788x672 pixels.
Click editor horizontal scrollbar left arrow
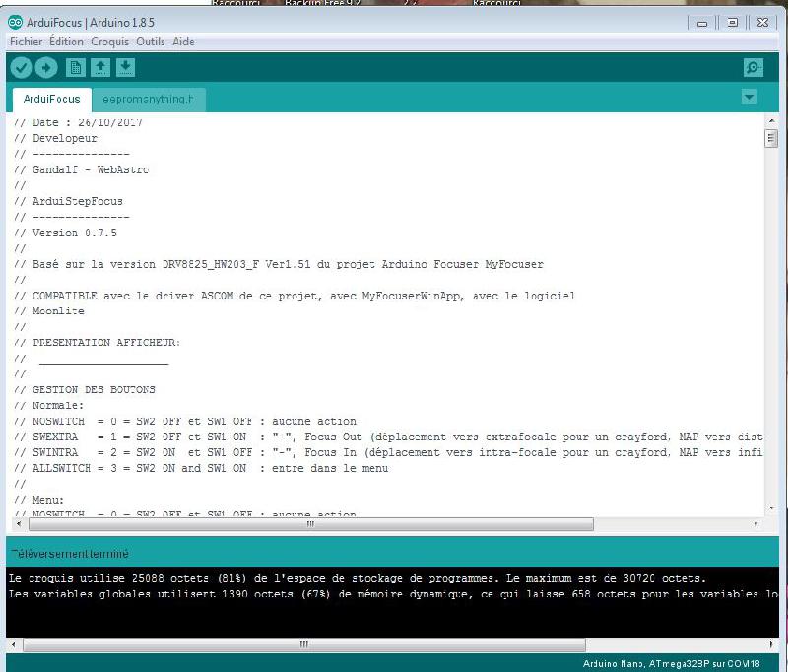(19, 524)
